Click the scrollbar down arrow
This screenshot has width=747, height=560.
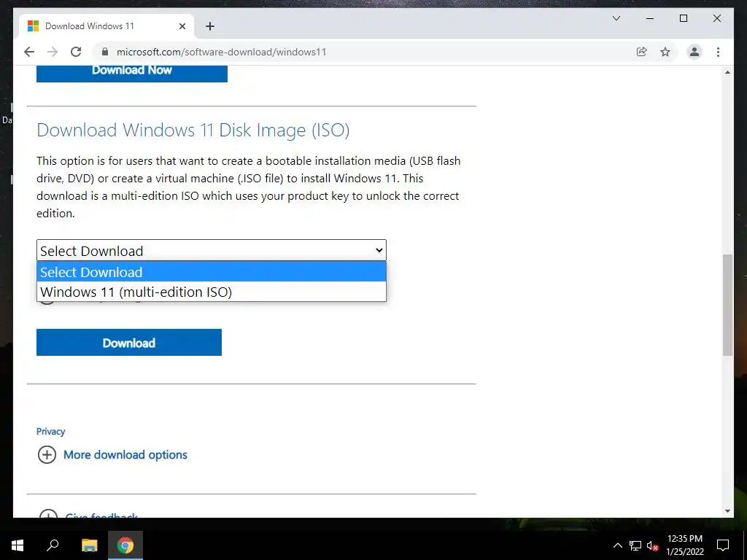(727, 511)
